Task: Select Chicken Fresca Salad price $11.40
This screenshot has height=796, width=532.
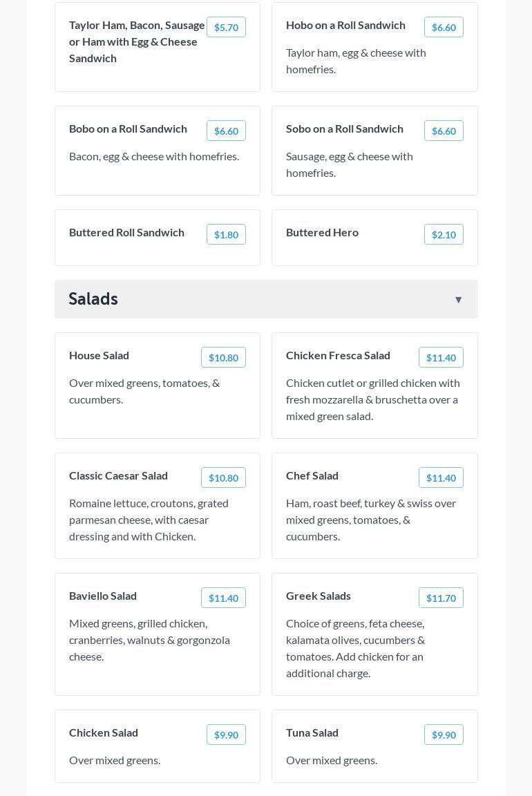Action: click(441, 358)
